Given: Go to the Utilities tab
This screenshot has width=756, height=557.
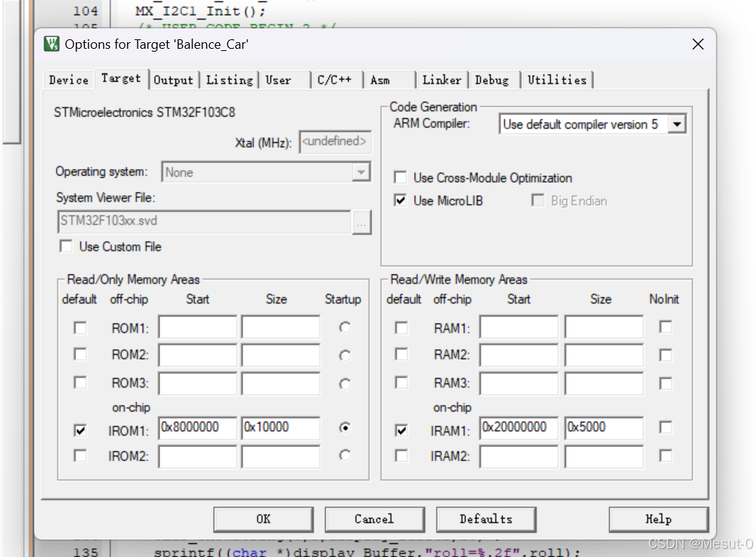Looking at the screenshot, I should click(557, 80).
